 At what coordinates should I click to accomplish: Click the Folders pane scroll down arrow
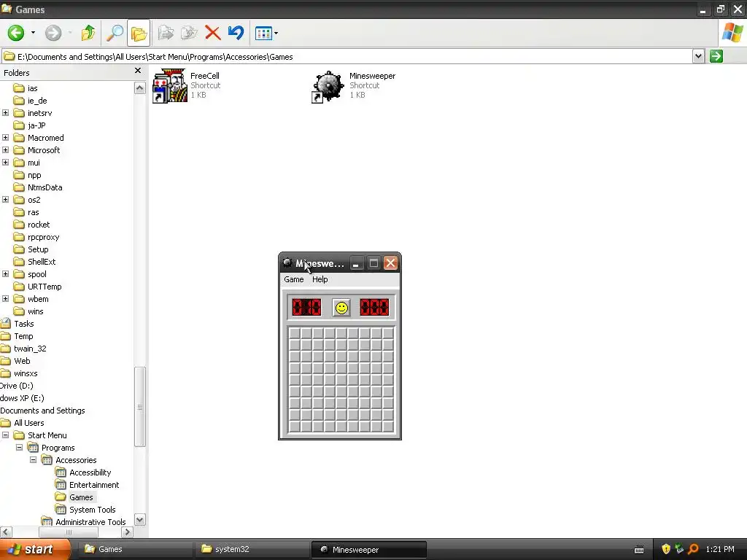point(139,519)
